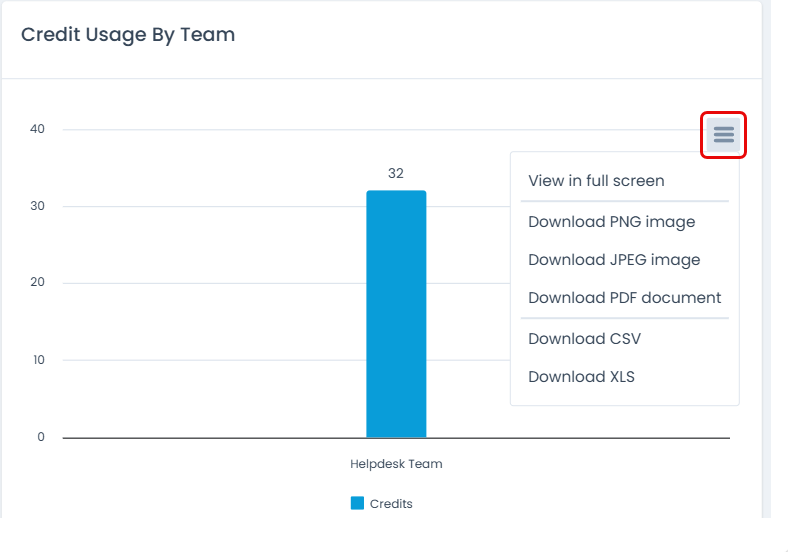
Task: Click the vertical scrollbar at right edge
Action: (x=767, y=260)
